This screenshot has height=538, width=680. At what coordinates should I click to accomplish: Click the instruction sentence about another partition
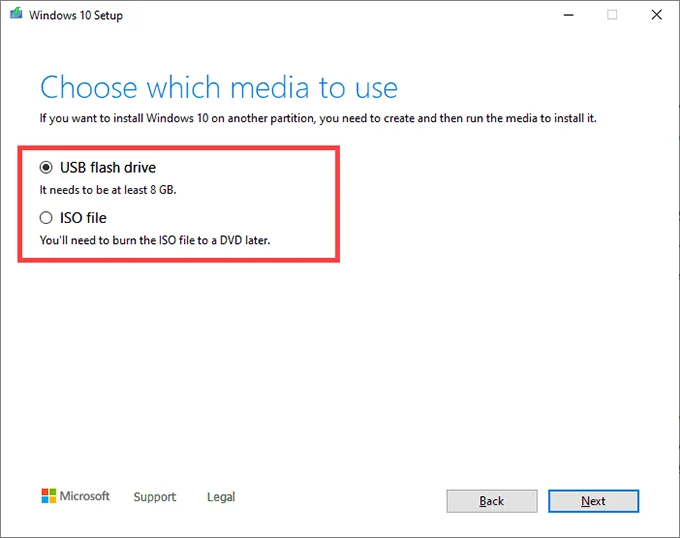(325, 119)
